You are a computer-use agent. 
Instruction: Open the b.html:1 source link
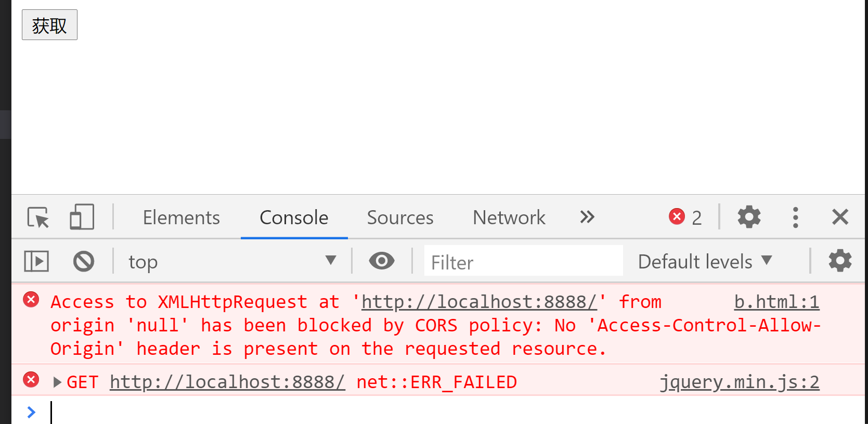[x=776, y=302]
